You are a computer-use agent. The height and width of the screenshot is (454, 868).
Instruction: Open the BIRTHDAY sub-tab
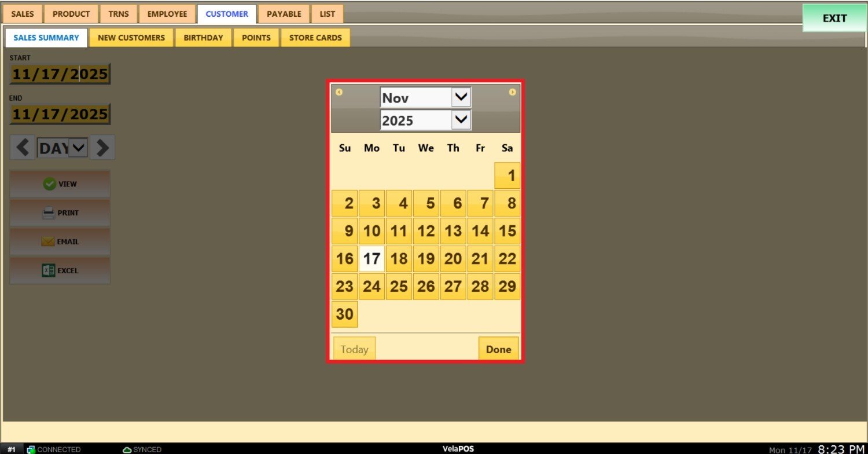coord(203,38)
